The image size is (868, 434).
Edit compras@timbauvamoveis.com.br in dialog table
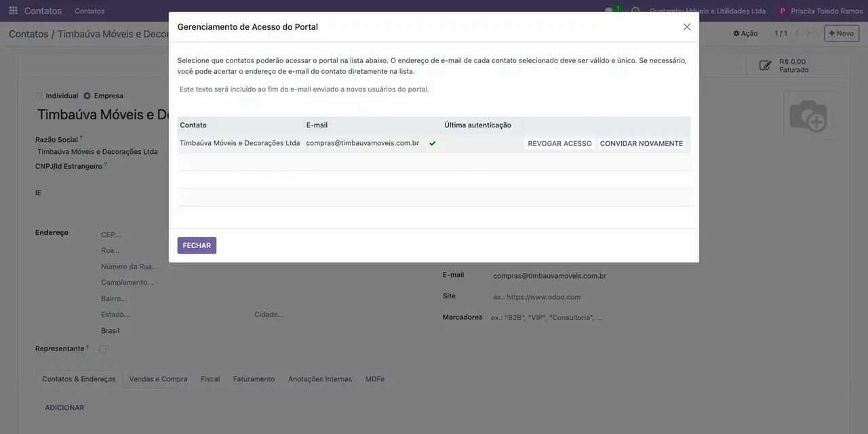(363, 143)
